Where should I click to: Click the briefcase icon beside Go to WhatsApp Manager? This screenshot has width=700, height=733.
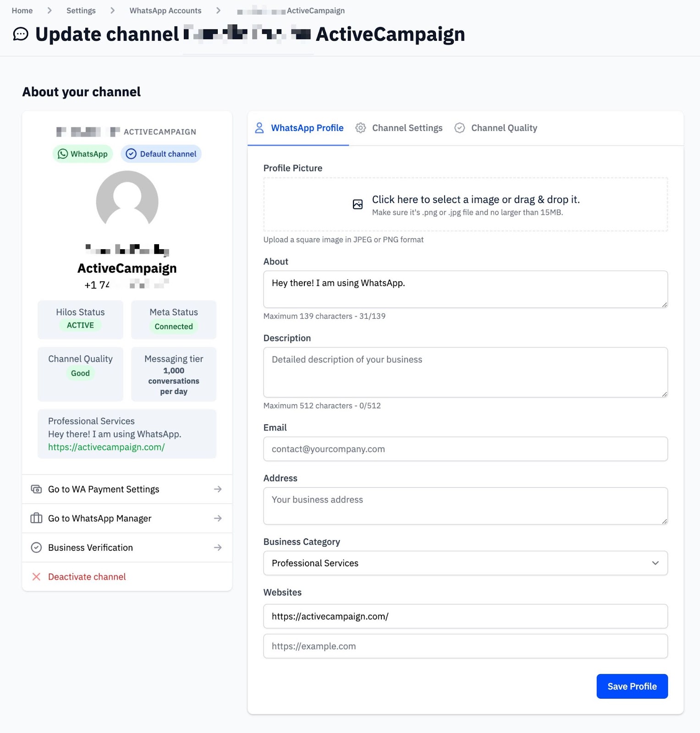pyautogui.click(x=36, y=518)
